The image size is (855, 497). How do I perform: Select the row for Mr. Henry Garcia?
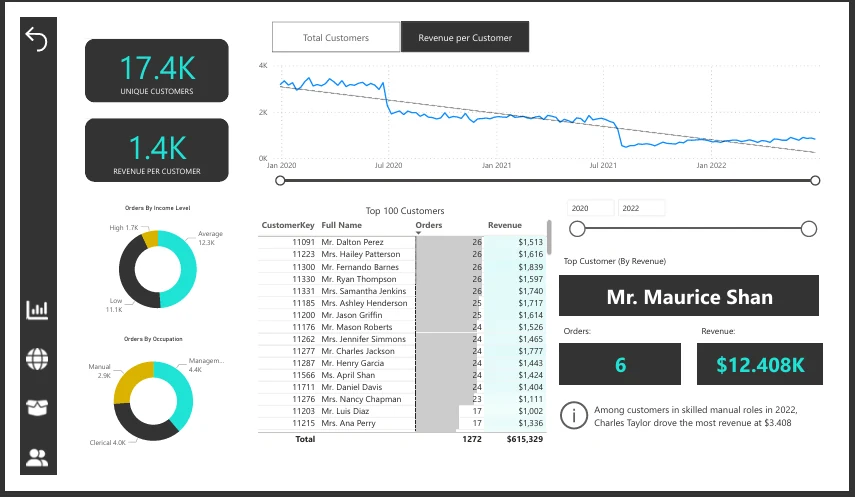[402, 363]
